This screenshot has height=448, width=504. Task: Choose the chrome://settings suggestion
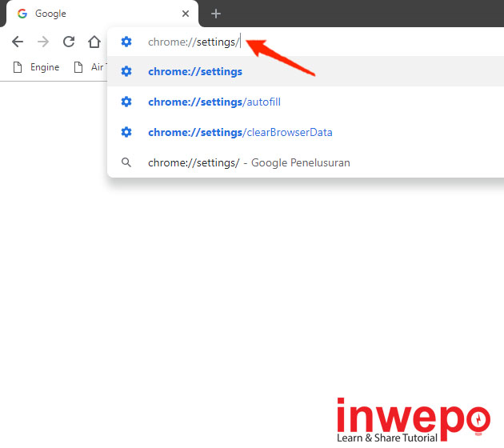point(306,71)
